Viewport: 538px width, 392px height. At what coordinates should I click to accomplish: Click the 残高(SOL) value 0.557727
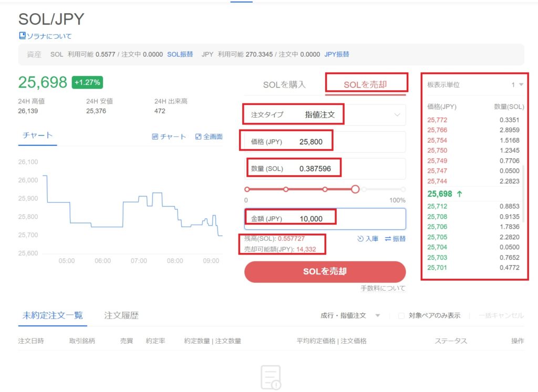pyautogui.click(x=291, y=238)
